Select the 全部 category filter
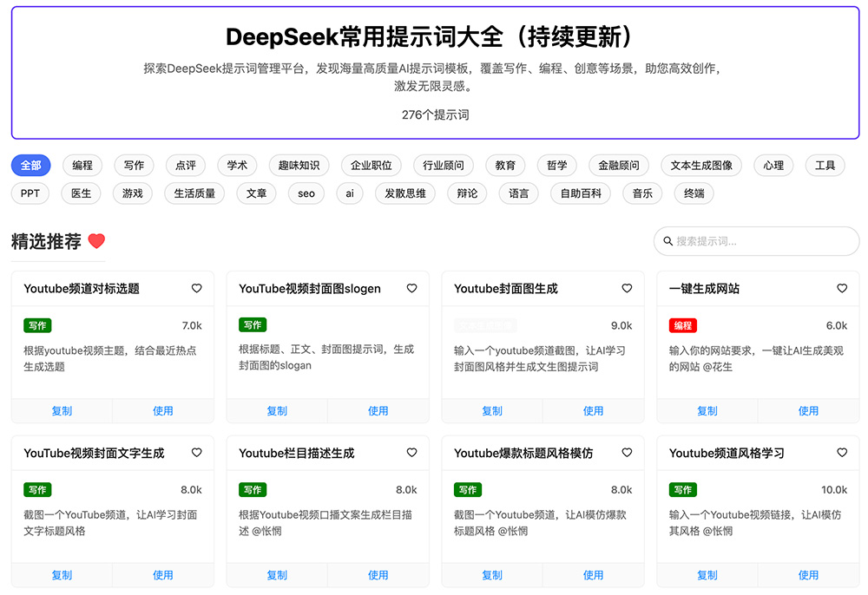This screenshot has height=595, width=868. point(31,166)
